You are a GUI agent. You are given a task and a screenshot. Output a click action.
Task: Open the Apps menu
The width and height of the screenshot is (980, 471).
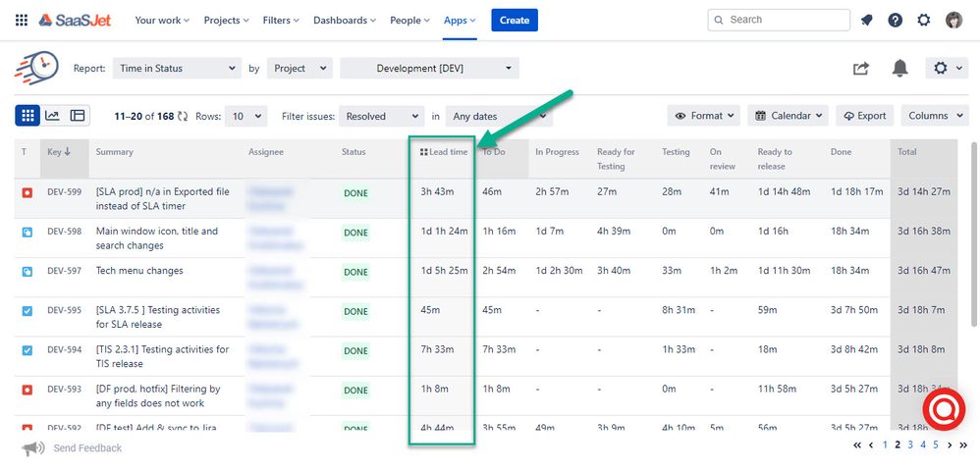point(460,20)
